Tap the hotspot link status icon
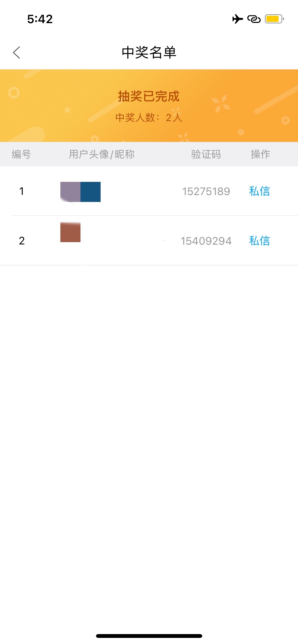The width and height of the screenshot is (298, 644). (254, 19)
